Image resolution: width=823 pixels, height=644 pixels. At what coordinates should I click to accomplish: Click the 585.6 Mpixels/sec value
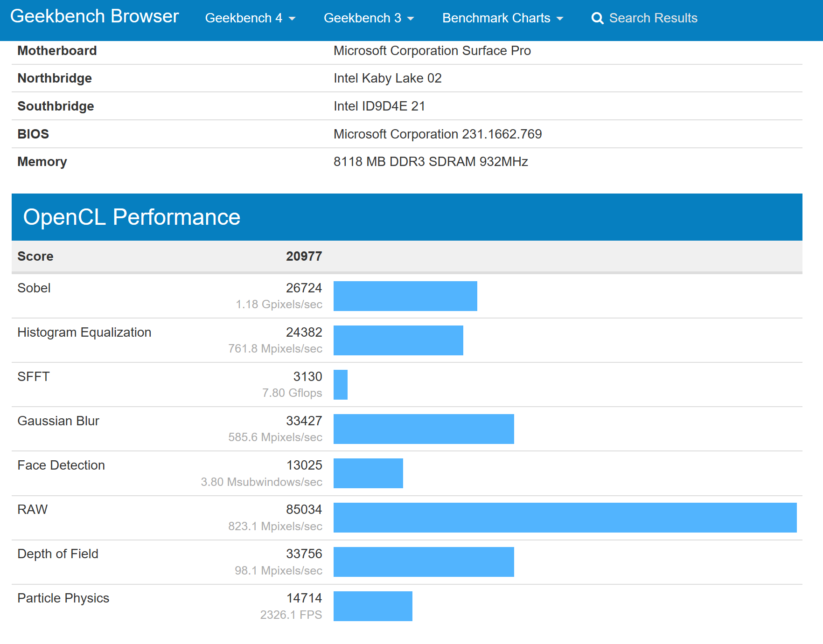click(275, 437)
